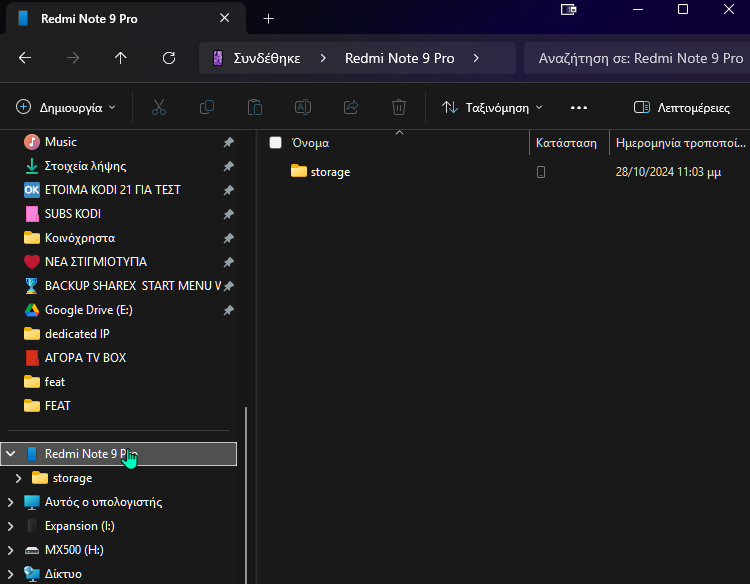This screenshot has height=584, width=750.
Task: Open the three-dots See more menu
Action: tap(579, 108)
